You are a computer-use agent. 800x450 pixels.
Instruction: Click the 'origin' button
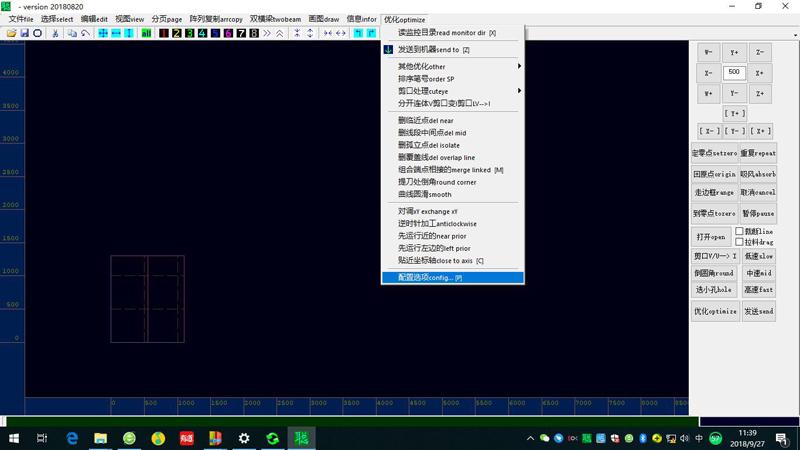pos(715,174)
